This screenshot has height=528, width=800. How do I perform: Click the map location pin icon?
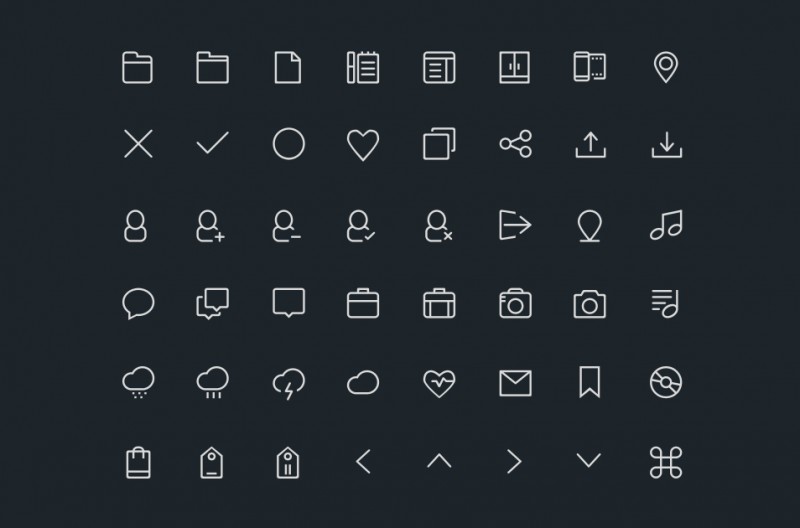[x=666, y=67]
